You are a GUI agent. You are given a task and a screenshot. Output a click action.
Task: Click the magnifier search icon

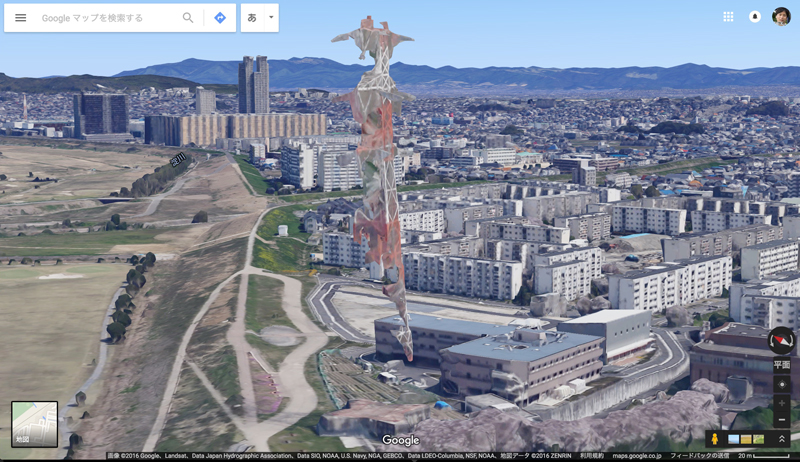(188, 18)
